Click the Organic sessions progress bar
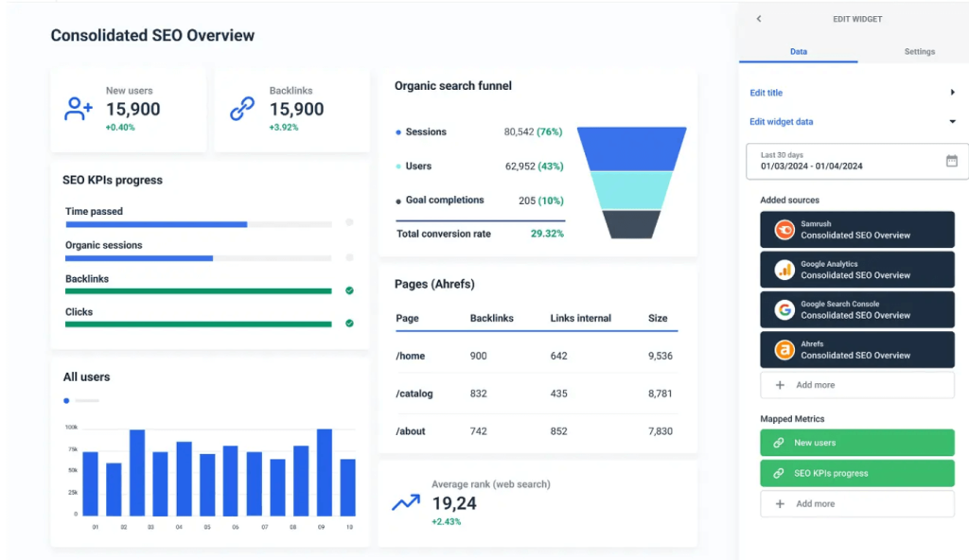The width and height of the screenshot is (969, 560). [x=199, y=258]
